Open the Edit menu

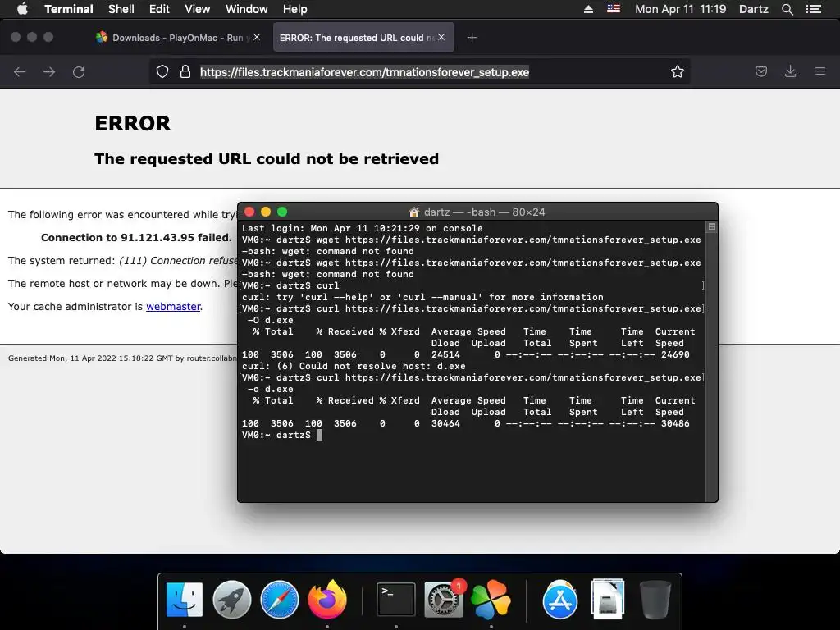tap(159, 9)
